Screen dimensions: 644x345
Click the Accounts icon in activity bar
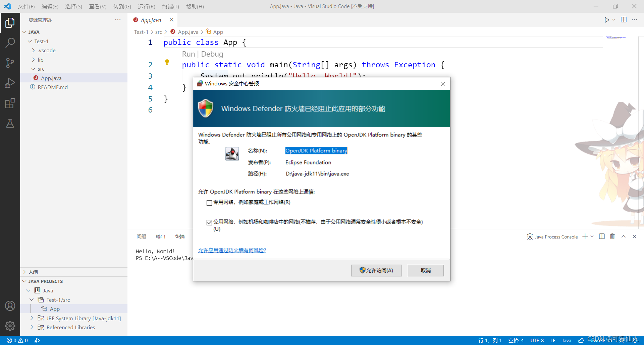(10, 306)
